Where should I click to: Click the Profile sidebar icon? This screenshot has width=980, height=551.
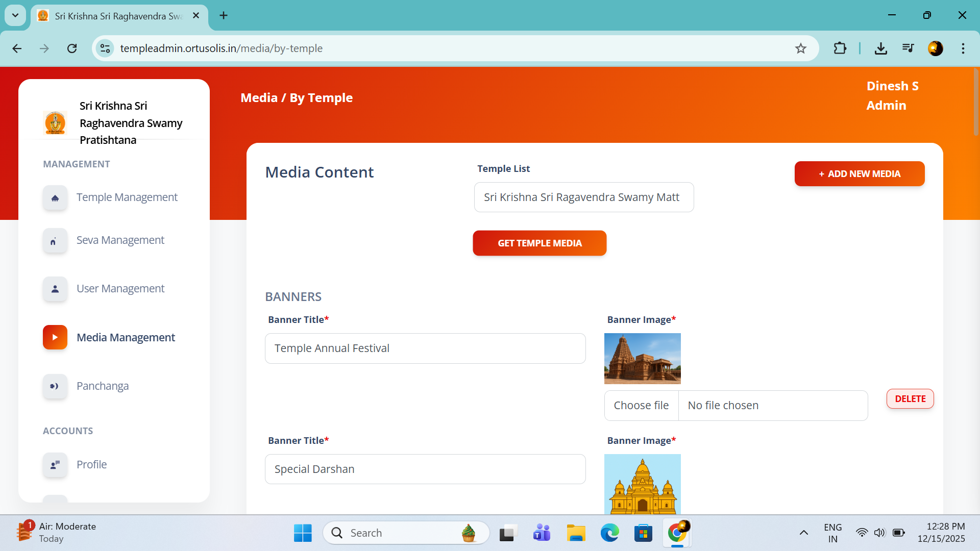pos(55,465)
